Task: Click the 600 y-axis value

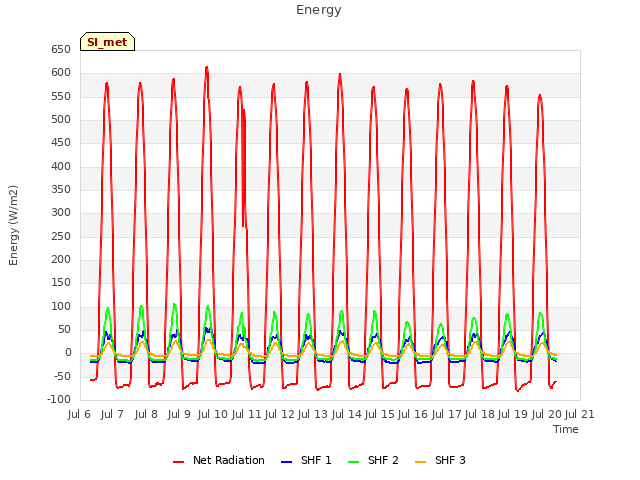Action: click(61, 73)
